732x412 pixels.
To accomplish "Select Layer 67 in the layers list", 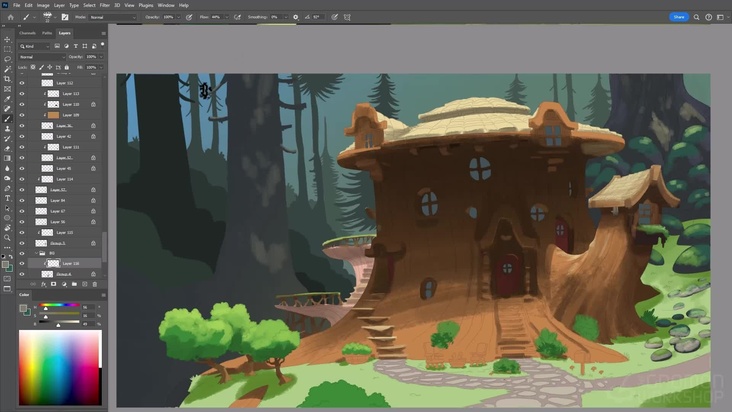I will [x=58, y=211].
